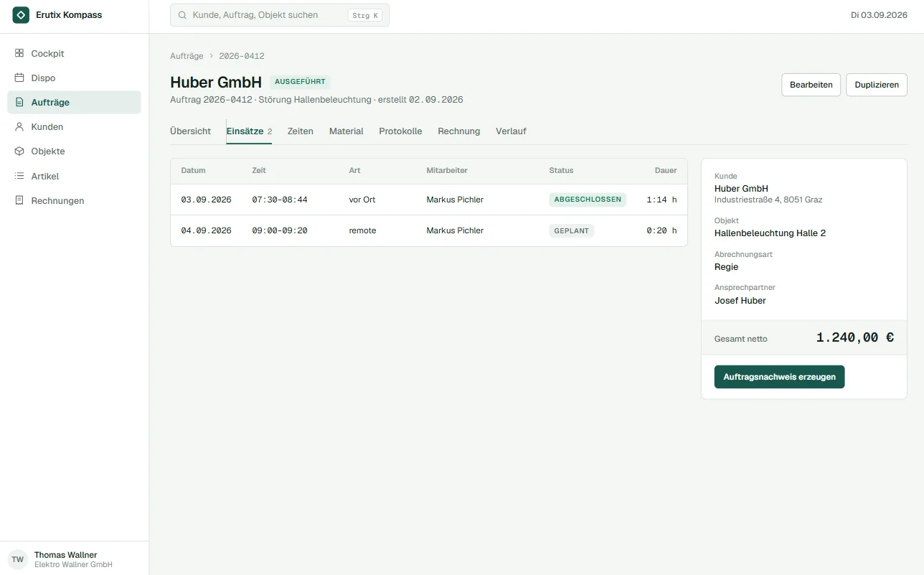The height and width of the screenshot is (575, 924).
Task: Click contact Josef Huber
Action: click(x=740, y=301)
